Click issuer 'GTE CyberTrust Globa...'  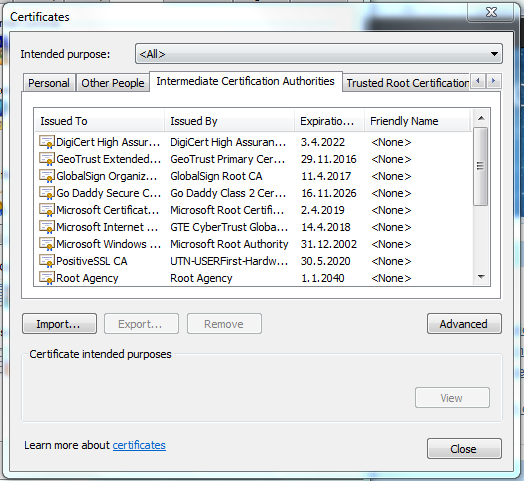coord(229,227)
